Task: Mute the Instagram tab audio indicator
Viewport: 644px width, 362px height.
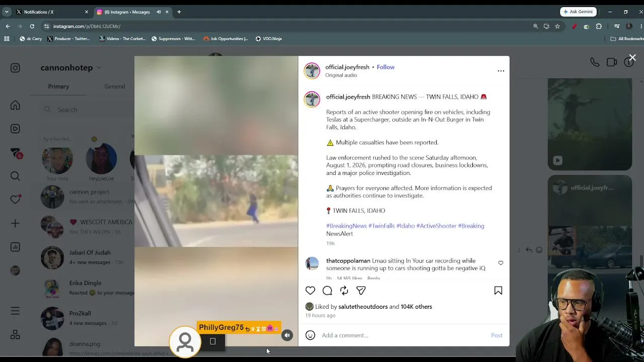Action: click(x=159, y=12)
